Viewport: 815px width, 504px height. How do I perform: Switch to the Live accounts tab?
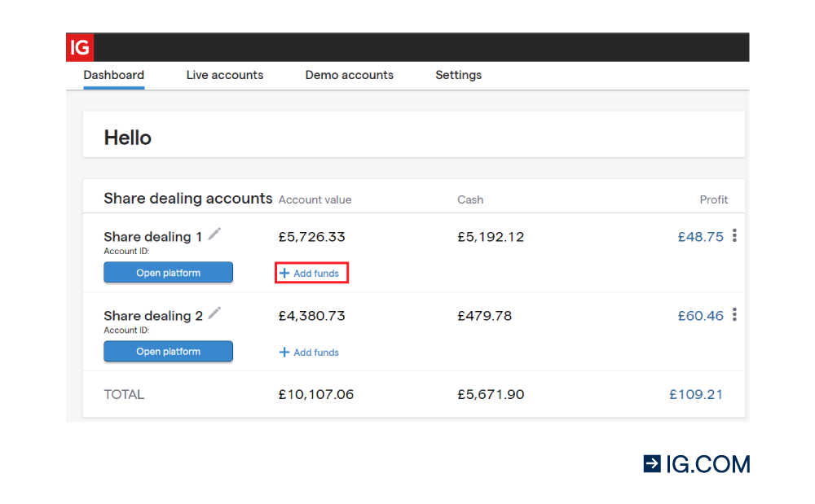224,75
